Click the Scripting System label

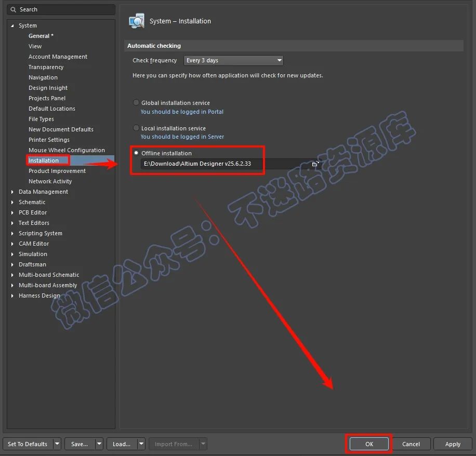(41, 233)
